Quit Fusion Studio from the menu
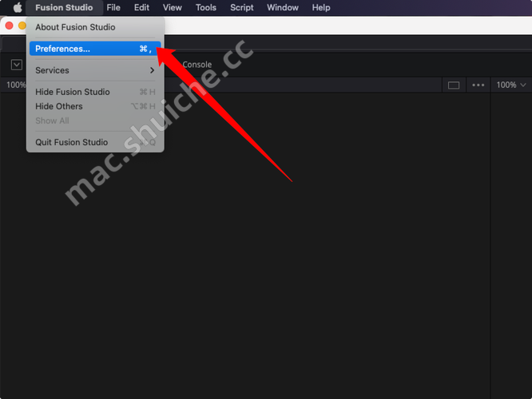 [x=72, y=142]
